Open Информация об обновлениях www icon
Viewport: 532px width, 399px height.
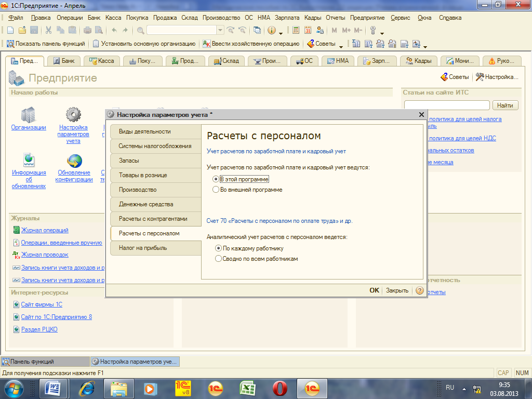point(29,160)
